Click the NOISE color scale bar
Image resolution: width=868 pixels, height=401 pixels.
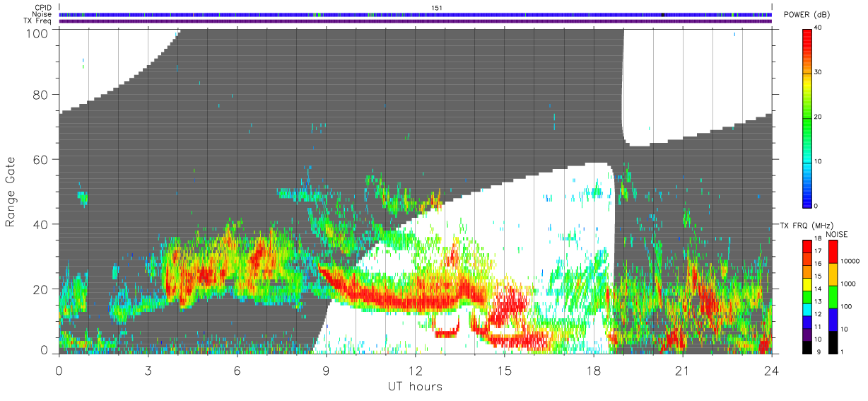pos(834,296)
